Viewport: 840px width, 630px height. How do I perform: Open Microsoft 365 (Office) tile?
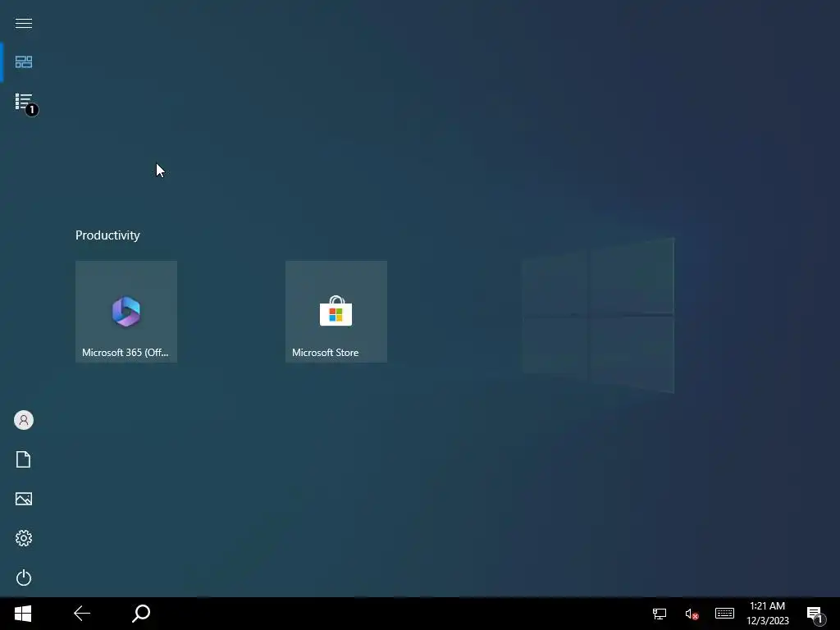pos(126,312)
